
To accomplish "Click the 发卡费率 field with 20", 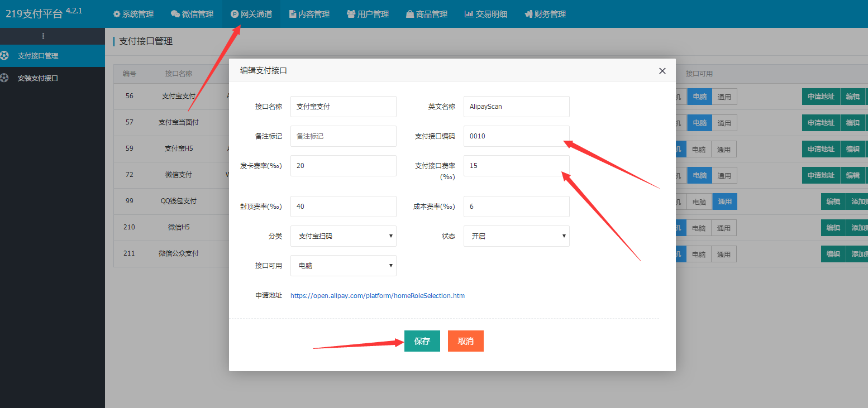I will [344, 166].
